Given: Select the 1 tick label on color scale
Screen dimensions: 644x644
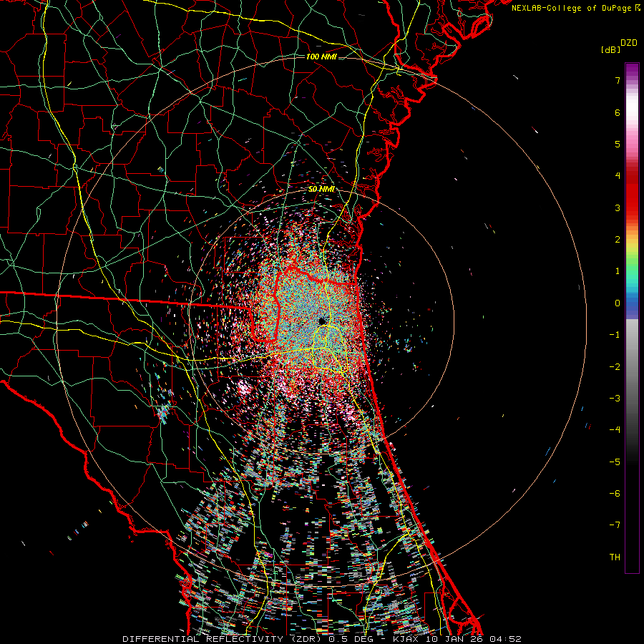Looking at the screenshot, I should pyautogui.click(x=618, y=271).
